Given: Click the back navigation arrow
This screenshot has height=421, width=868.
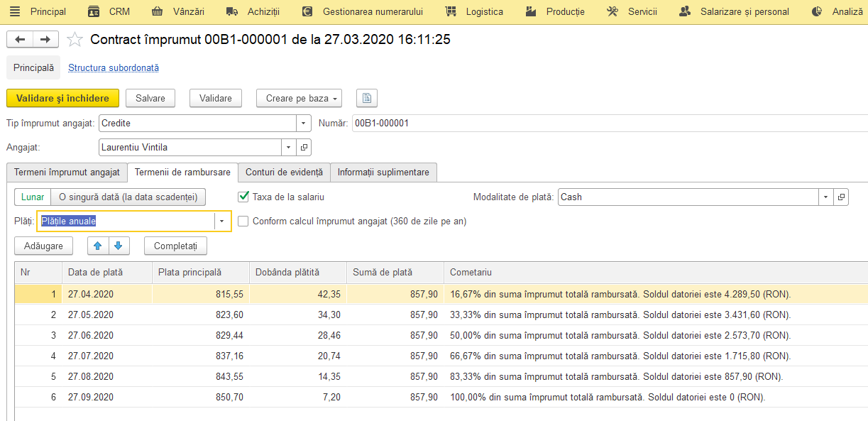Looking at the screenshot, I should coord(20,40).
